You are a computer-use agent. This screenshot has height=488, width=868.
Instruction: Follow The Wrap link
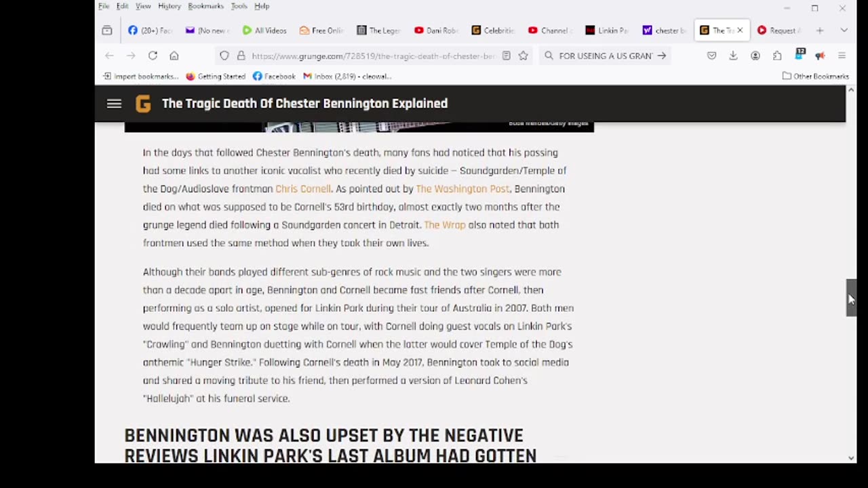pos(445,224)
